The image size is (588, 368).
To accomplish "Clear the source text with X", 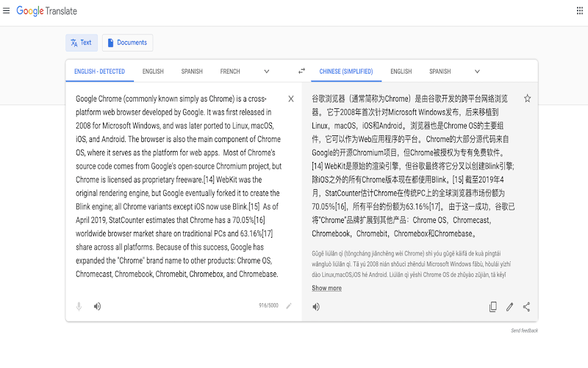I will pos(291,99).
